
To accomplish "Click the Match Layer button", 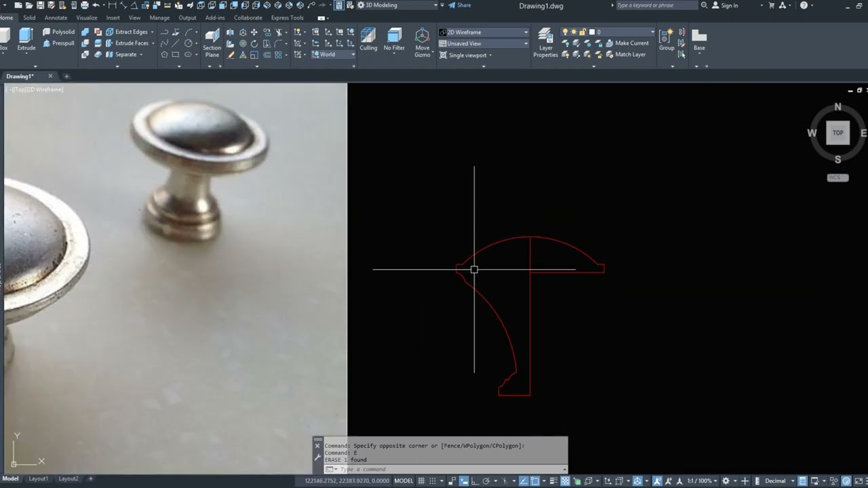I will tap(625, 55).
